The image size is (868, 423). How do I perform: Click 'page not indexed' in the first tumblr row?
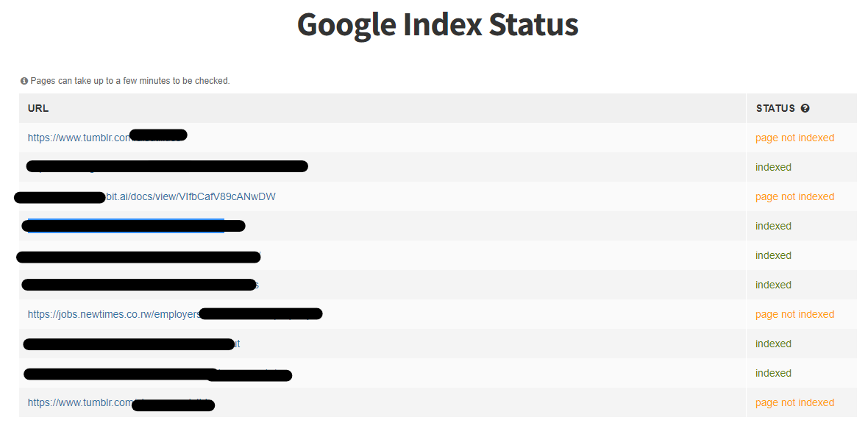[794, 138]
